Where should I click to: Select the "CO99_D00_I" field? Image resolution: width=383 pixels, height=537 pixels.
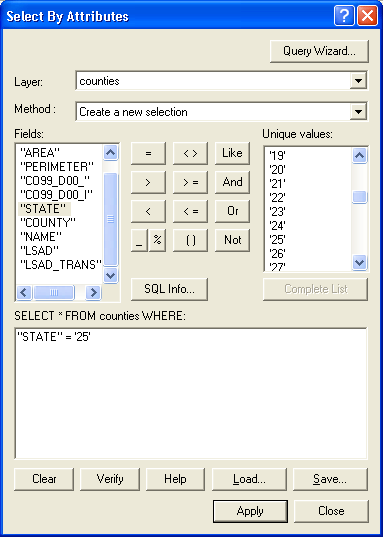point(57,195)
